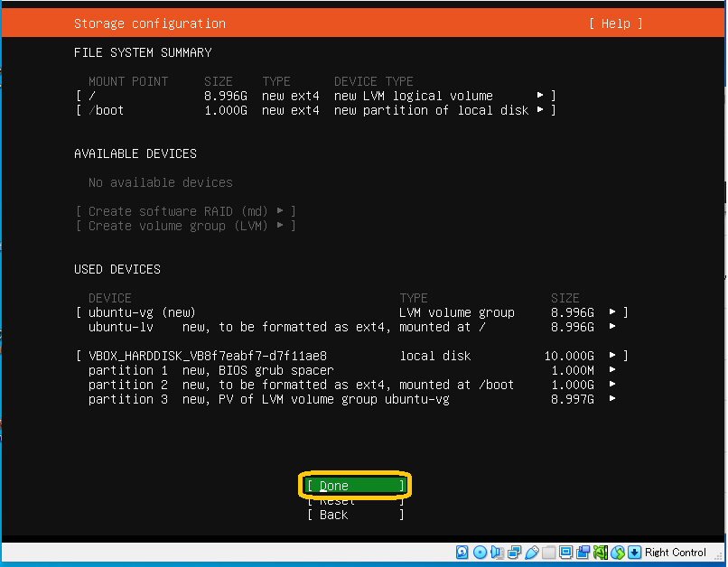The height and width of the screenshot is (567, 728).
Task: Click the Back button
Action: [x=354, y=515]
